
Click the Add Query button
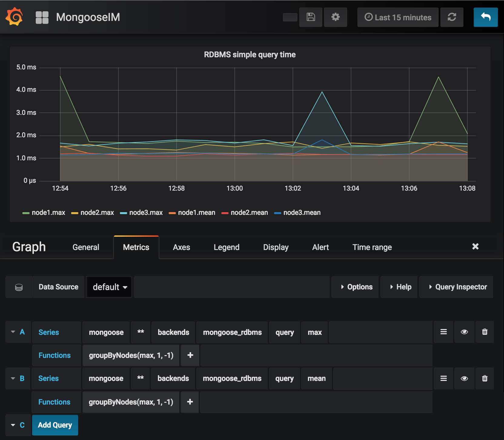tap(55, 425)
